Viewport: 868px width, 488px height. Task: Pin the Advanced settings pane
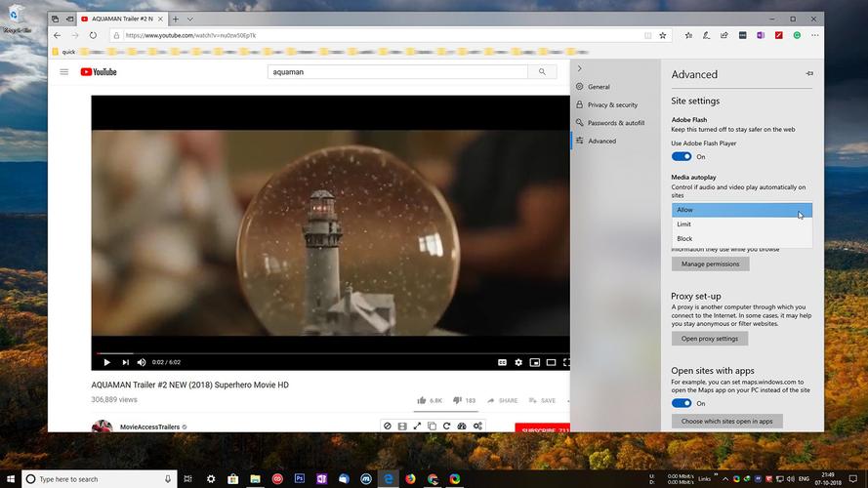(809, 73)
